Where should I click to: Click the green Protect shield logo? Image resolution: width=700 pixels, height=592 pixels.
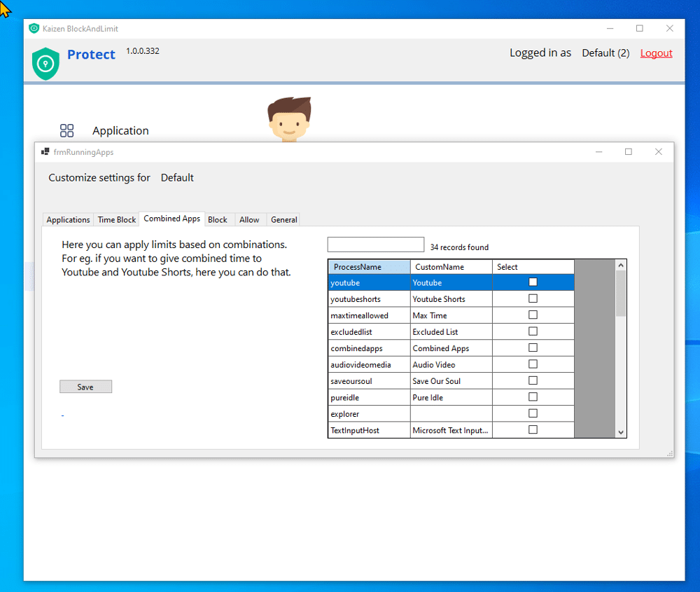click(x=45, y=63)
